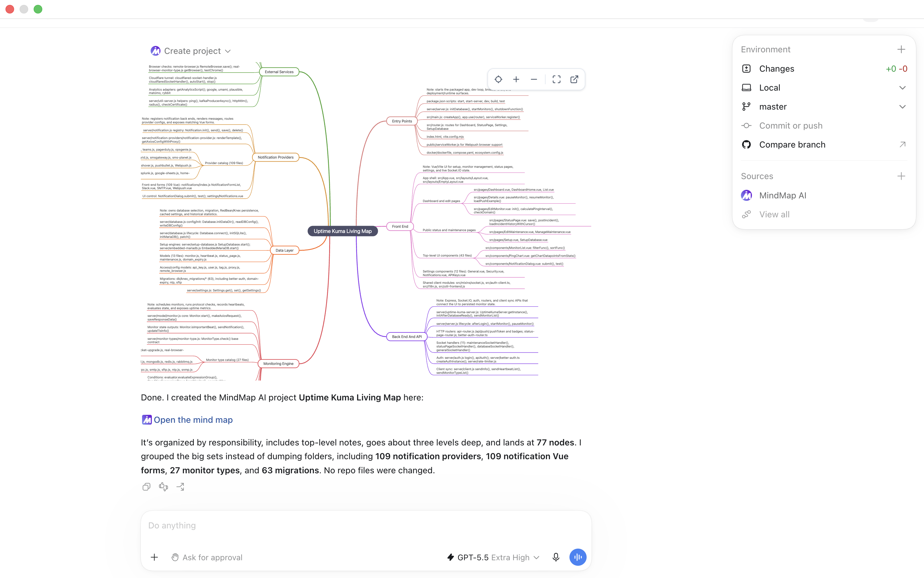Click the server/settings.js node
Viewport: 924px width, 578px height.
coord(223,291)
